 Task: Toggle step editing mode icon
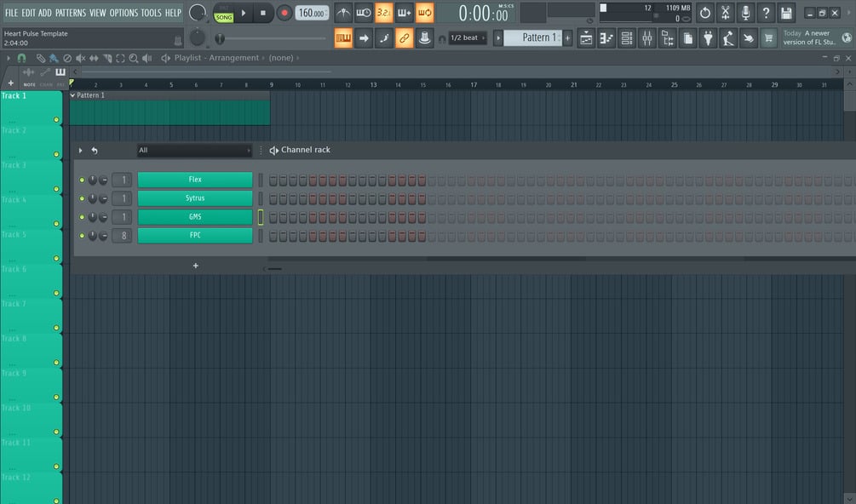384,38
